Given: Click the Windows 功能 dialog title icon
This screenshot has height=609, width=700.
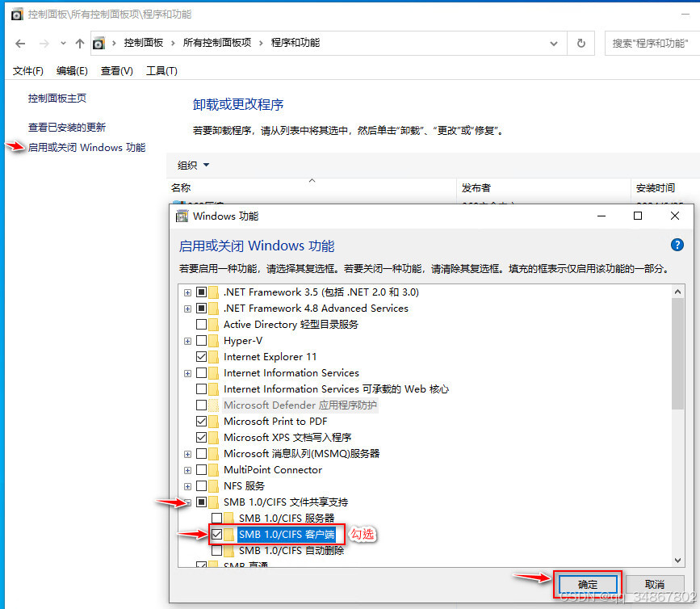Looking at the screenshot, I should [182, 216].
